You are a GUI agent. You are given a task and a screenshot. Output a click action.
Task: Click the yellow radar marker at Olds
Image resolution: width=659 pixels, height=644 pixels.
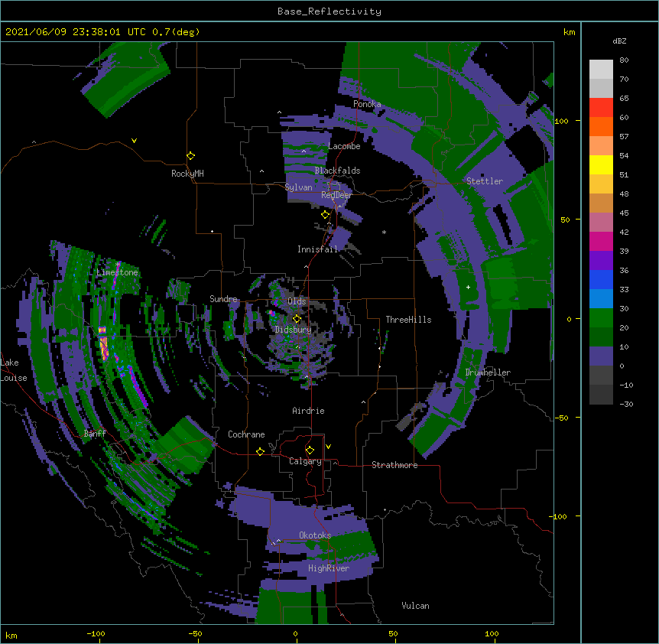(x=297, y=318)
